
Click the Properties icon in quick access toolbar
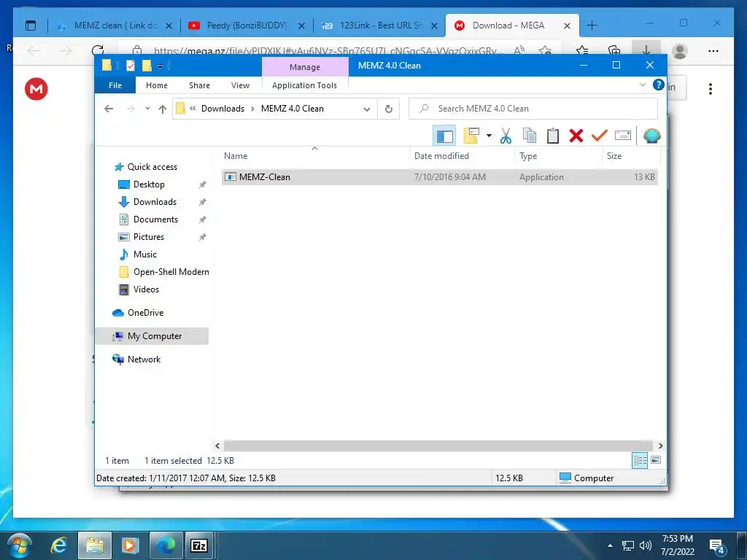tap(131, 66)
